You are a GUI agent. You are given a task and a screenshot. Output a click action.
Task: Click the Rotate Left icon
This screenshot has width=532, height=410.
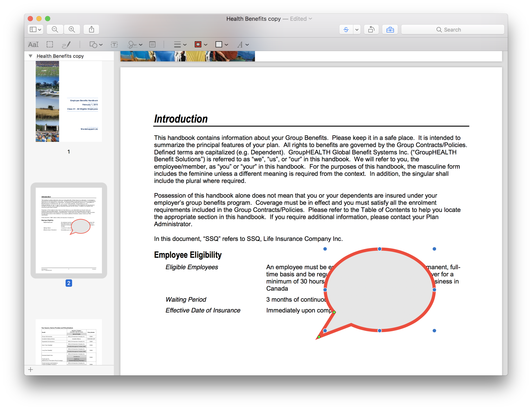tap(371, 30)
